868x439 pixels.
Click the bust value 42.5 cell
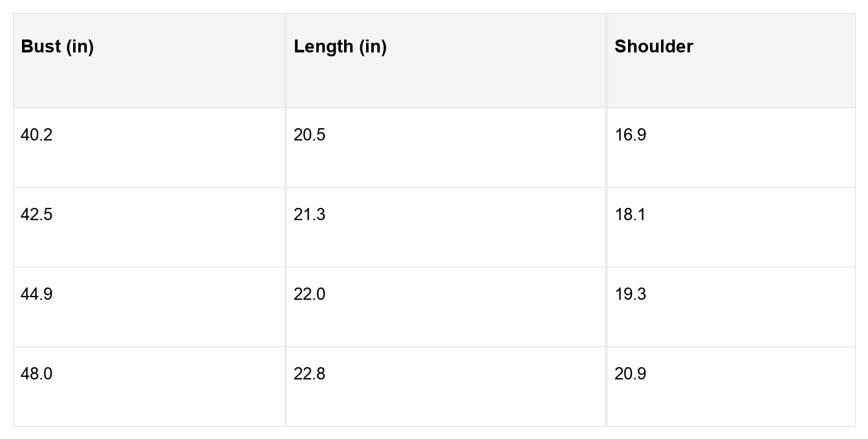point(37,214)
